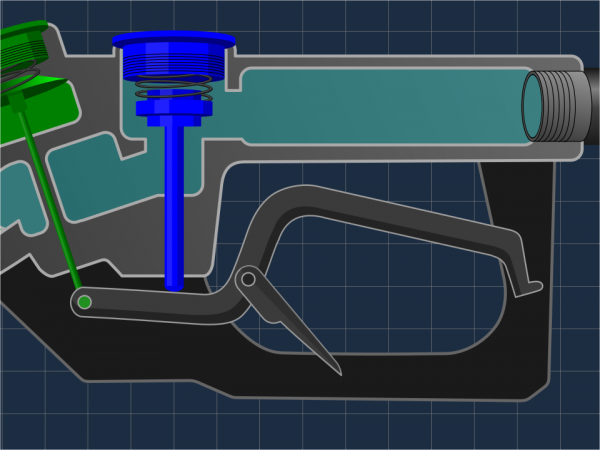Click the large teal fuel chamber
Image resolution: width=600 pixels, height=450 pixels.
pos(380,105)
